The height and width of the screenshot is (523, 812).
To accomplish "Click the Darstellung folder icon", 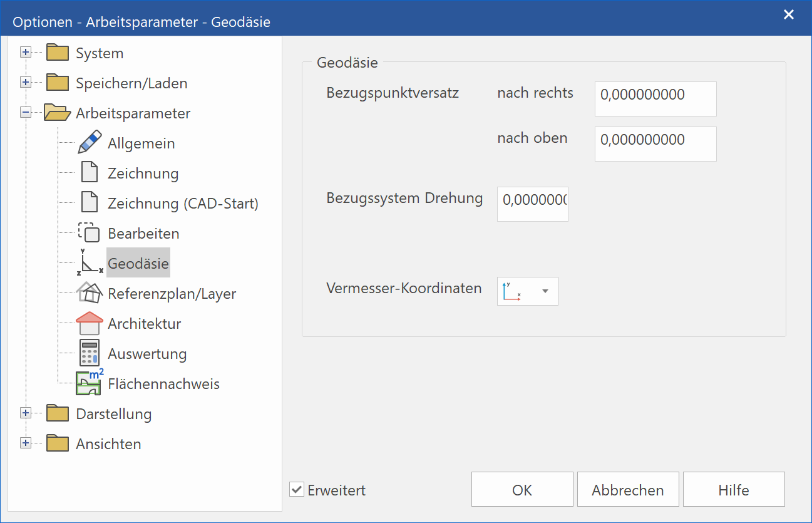I will 58,413.
